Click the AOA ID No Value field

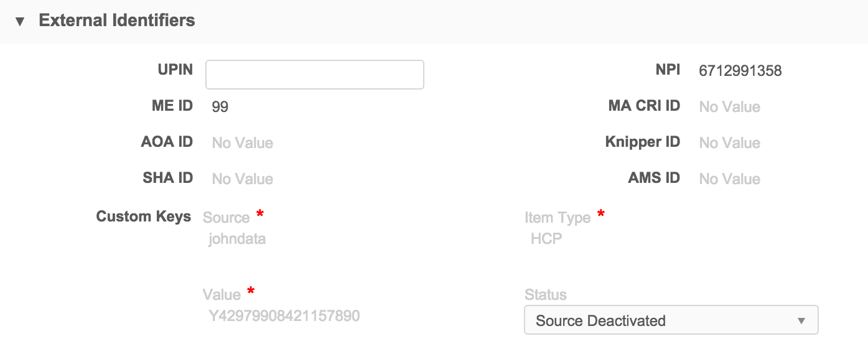pos(242,143)
